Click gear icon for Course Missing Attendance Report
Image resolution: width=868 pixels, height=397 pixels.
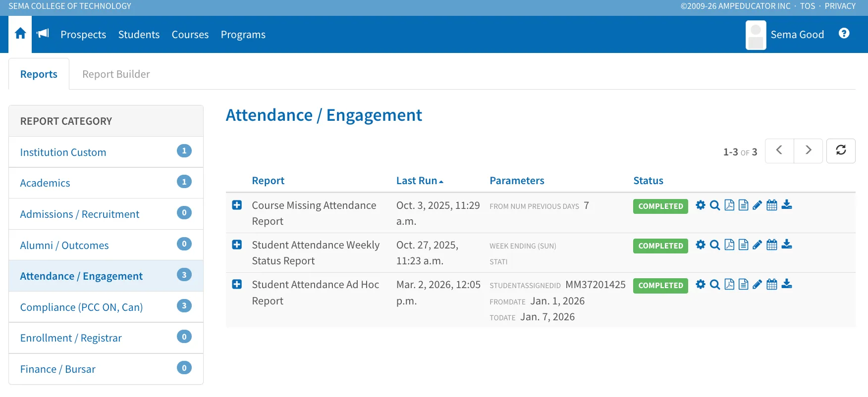point(700,205)
